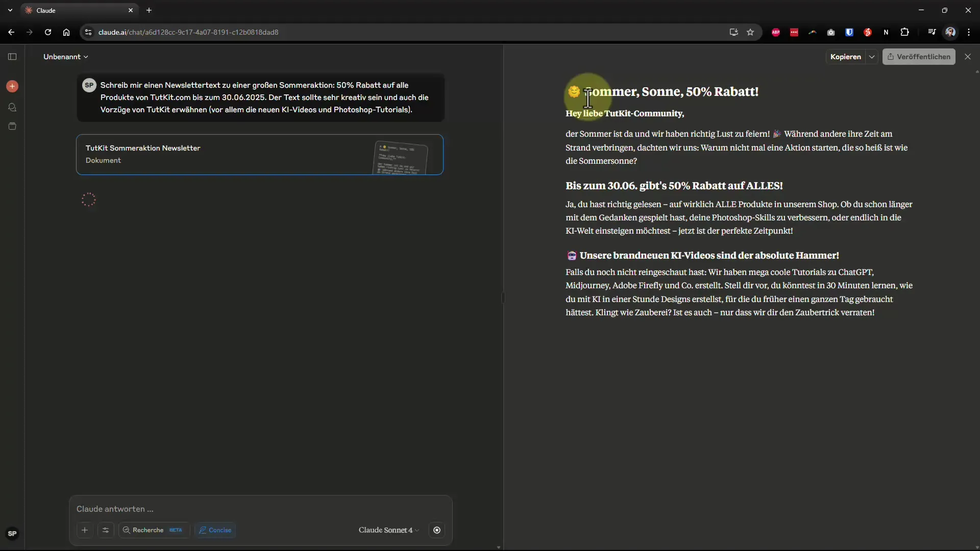The image size is (980, 551).
Task: Expand the Unbenannt chat title dropdown
Action: [66, 57]
